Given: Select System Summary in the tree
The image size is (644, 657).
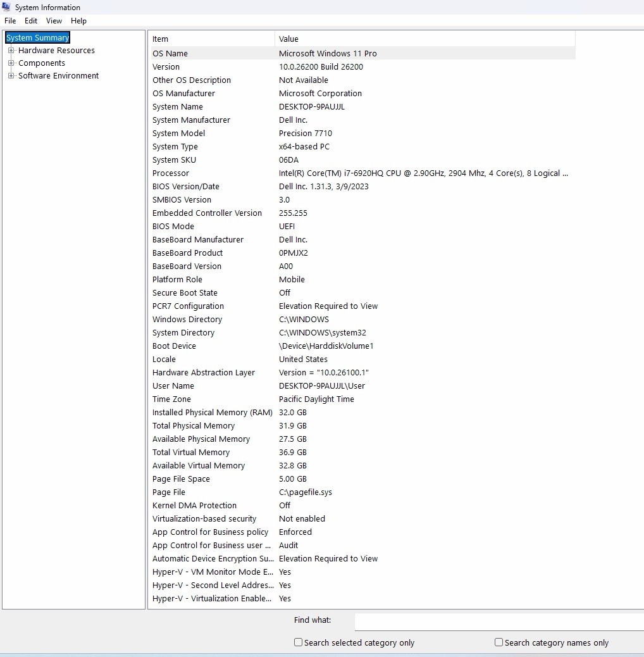Looking at the screenshot, I should tap(38, 38).
